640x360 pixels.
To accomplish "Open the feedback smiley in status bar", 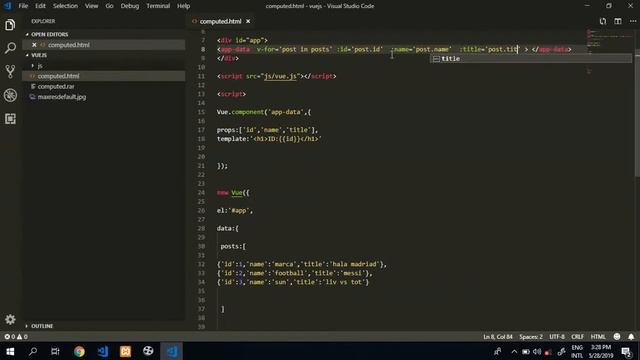I will point(617,337).
